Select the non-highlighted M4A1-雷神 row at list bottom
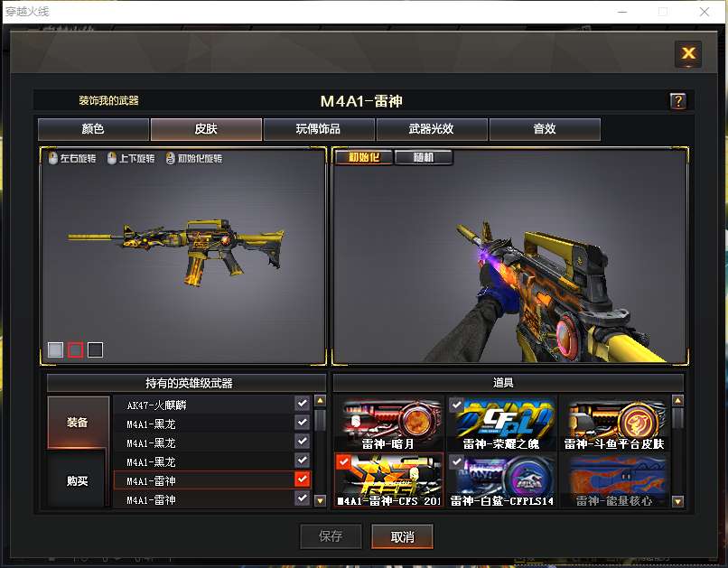The height and width of the screenshot is (568, 728). tap(212, 499)
